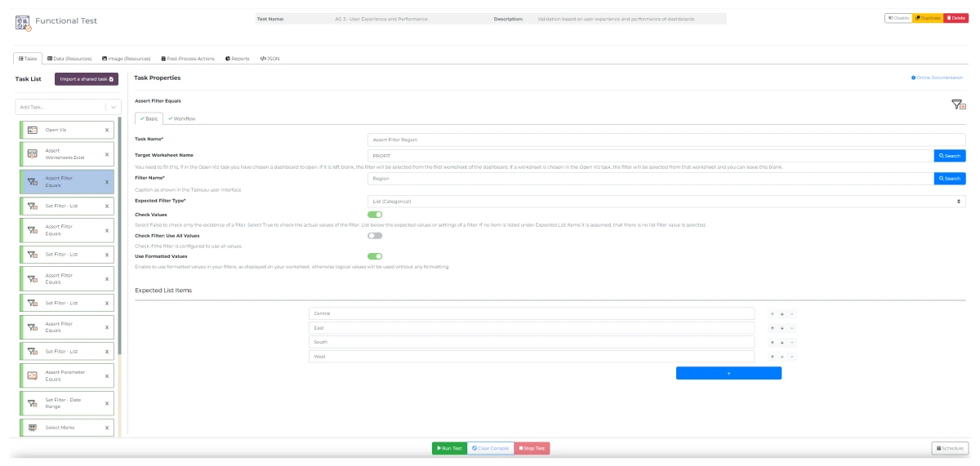Click the red Delete button

click(x=955, y=18)
